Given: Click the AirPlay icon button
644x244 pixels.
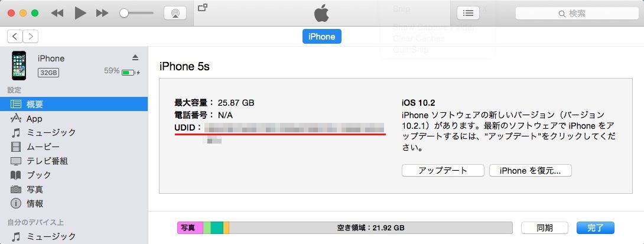Looking at the screenshot, I should [175, 13].
